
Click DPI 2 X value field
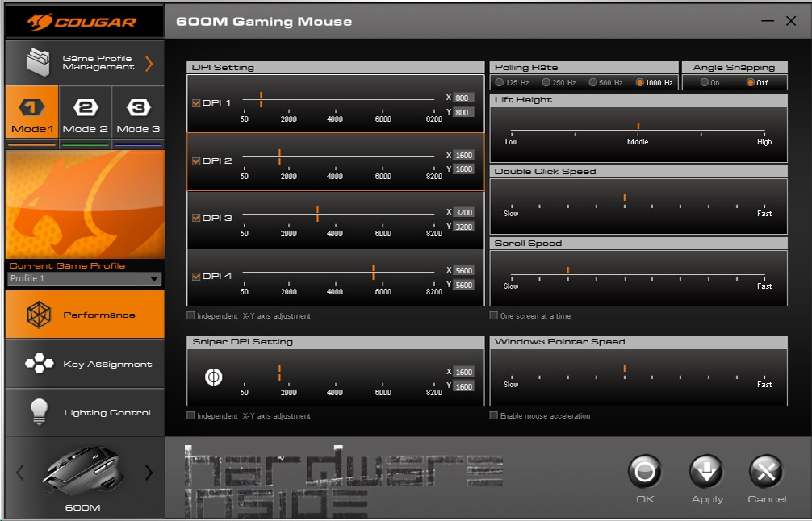pos(463,155)
